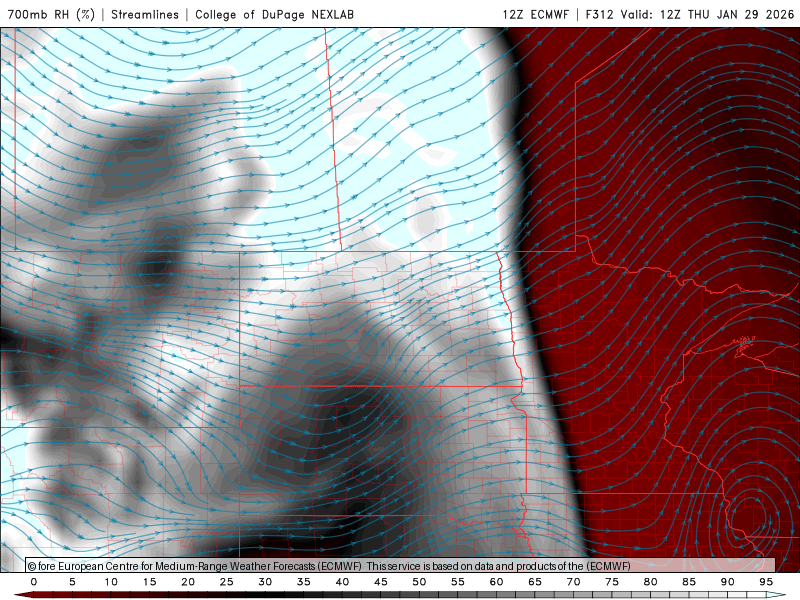Click the "Streamlines" label in header
This screenshot has width=800, height=600.
(145, 14)
